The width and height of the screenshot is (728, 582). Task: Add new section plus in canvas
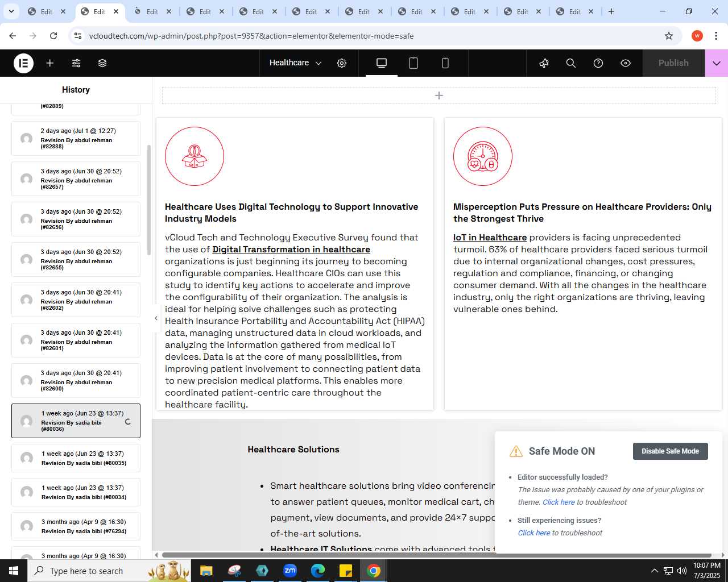pos(439,95)
